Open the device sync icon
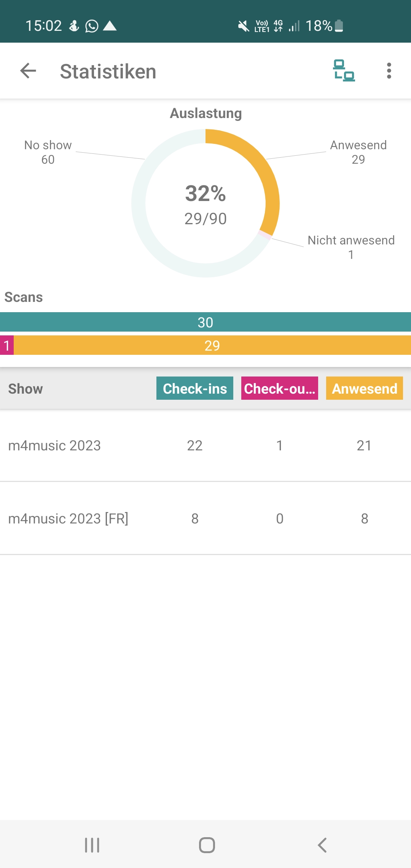411x868 pixels. (344, 71)
